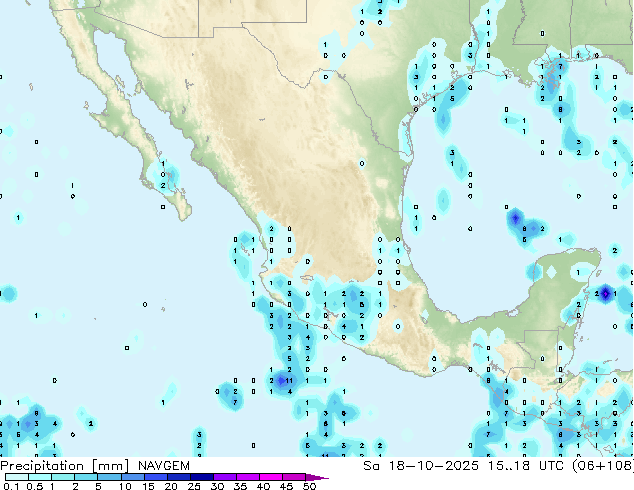The height and width of the screenshot is (490, 634).
Task: Click the dark blue precipitation peak in the Gulf
Action: pos(515,218)
